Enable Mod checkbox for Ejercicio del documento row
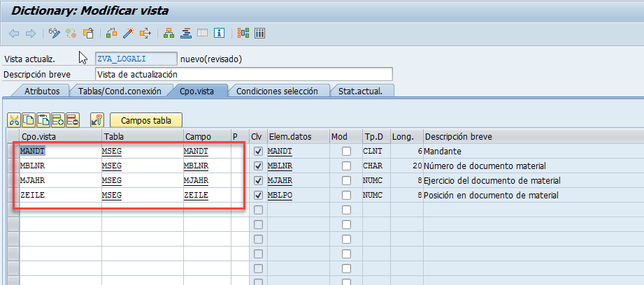Image resolution: width=644 pixels, height=285 pixels. pyautogui.click(x=347, y=180)
